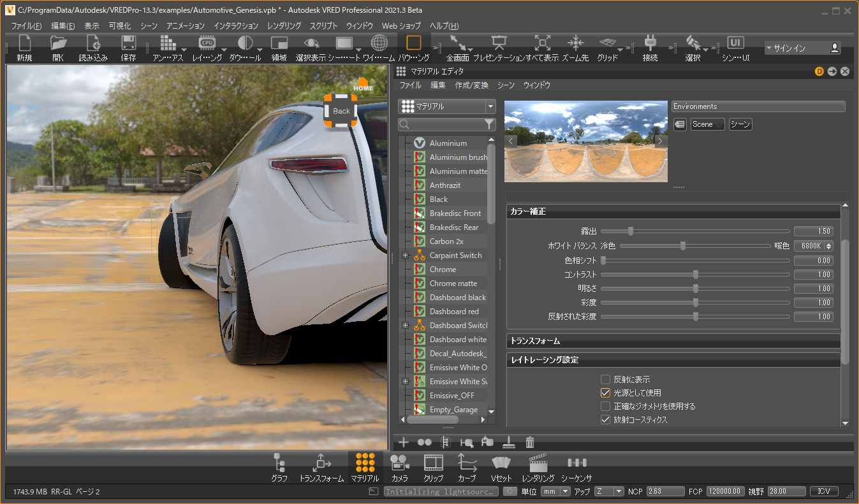Open the マテリアル dropdown in editor
Image resolution: width=859 pixels, height=504 pixels.
coord(446,106)
